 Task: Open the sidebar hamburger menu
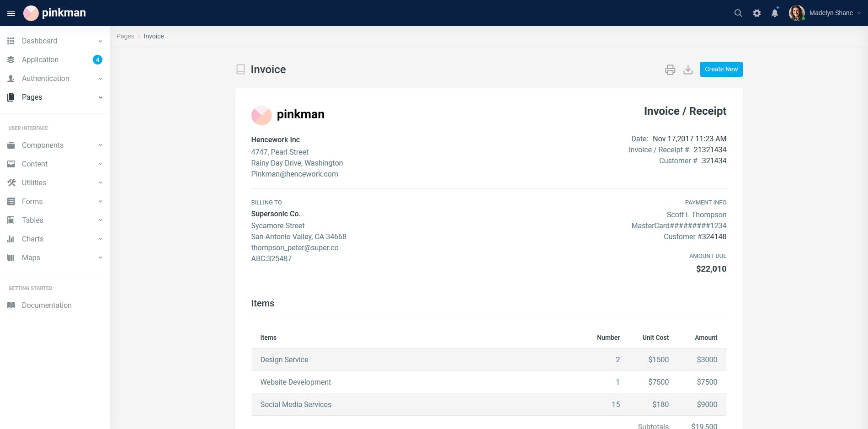pyautogui.click(x=11, y=13)
